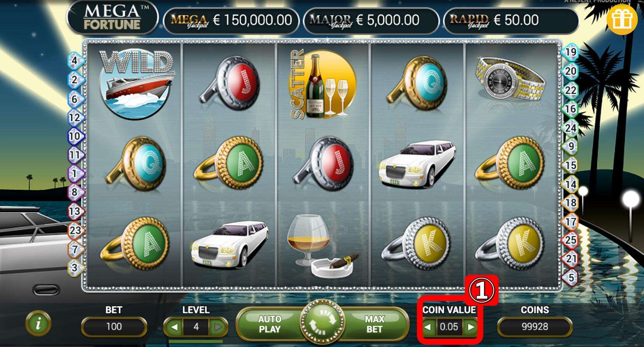644x347 pixels.
Task: Decrease the bet level with left arrow
Action: tap(174, 327)
